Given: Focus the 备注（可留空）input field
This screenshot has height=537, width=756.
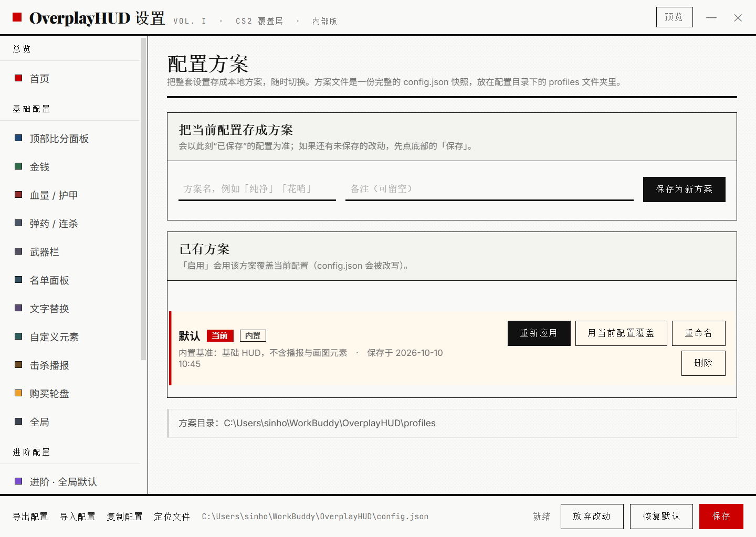Looking at the screenshot, I should (489, 189).
